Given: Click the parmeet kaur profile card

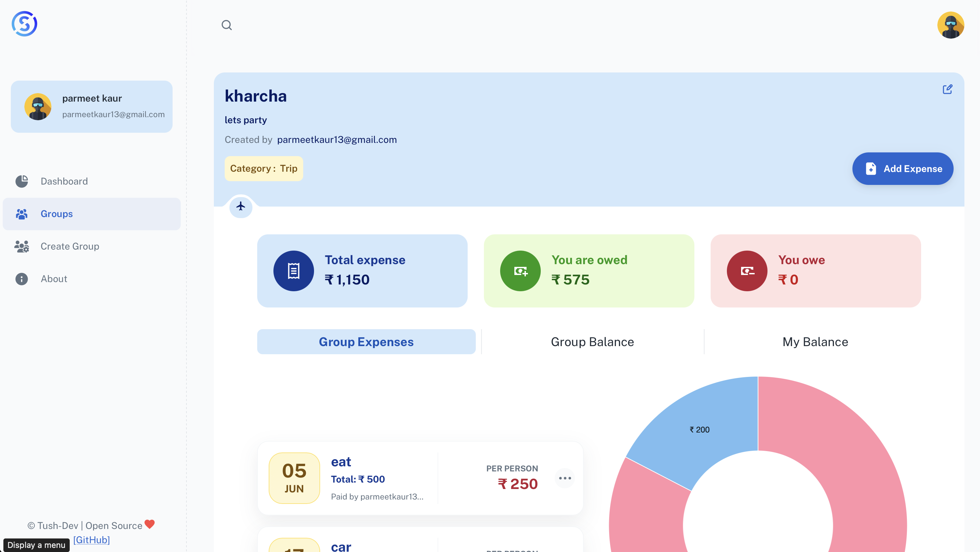Looking at the screenshot, I should (92, 107).
